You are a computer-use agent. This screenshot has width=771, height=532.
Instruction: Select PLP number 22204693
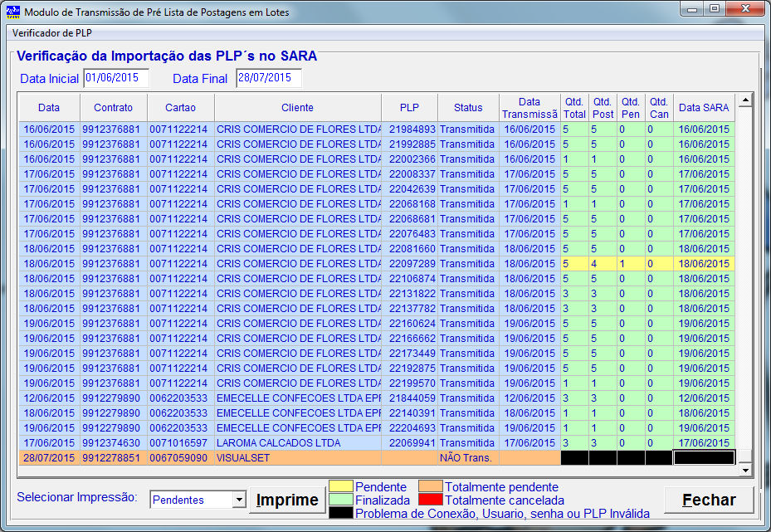pyautogui.click(x=412, y=427)
